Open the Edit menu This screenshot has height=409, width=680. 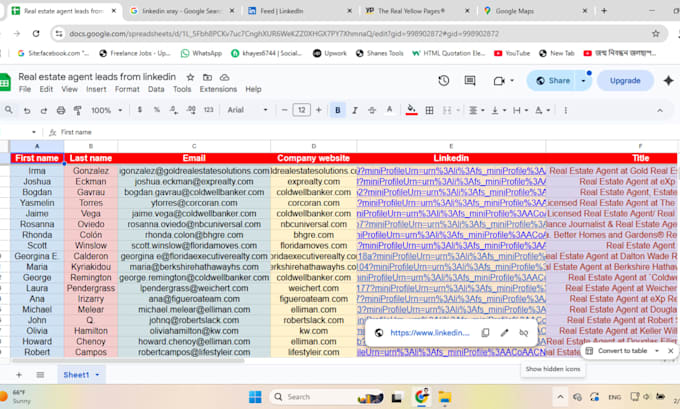46,89
